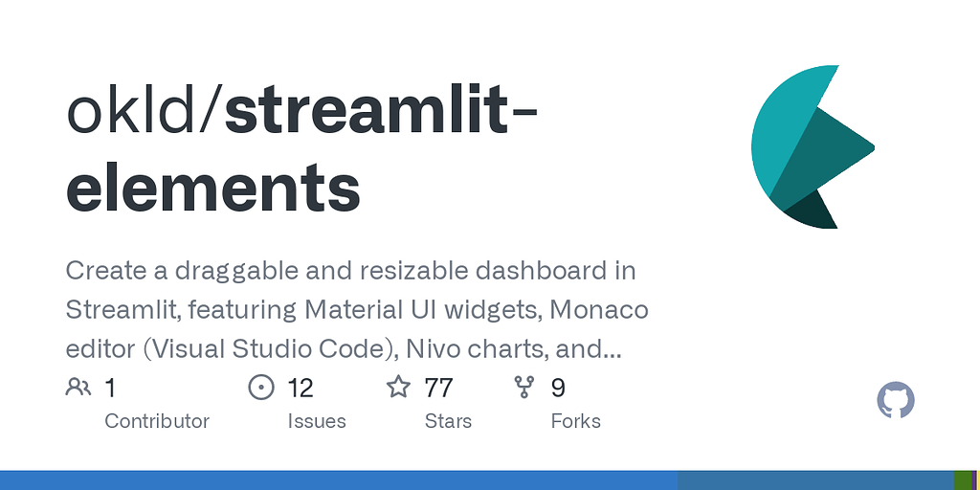Select the Forks label
980x490 pixels.
coord(575,421)
